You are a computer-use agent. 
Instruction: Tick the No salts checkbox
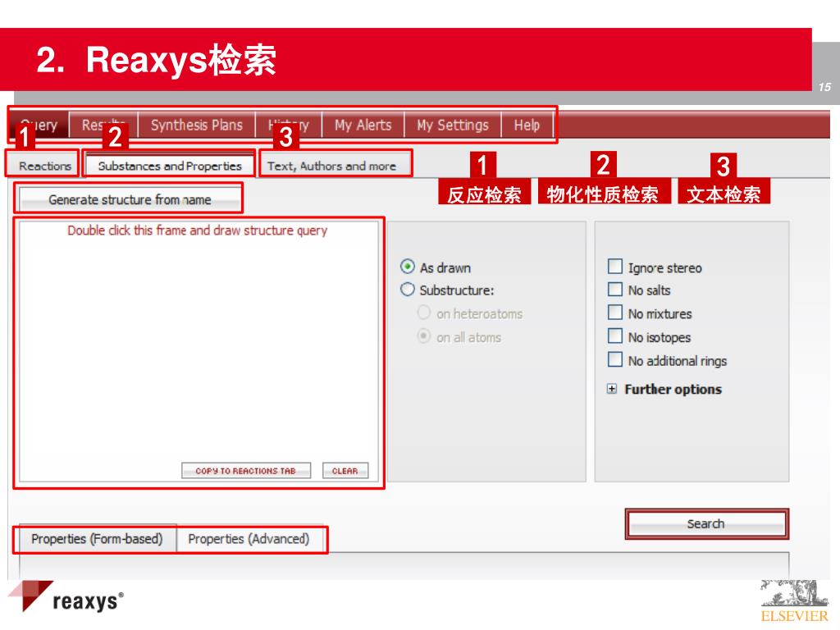click(615, 290)
